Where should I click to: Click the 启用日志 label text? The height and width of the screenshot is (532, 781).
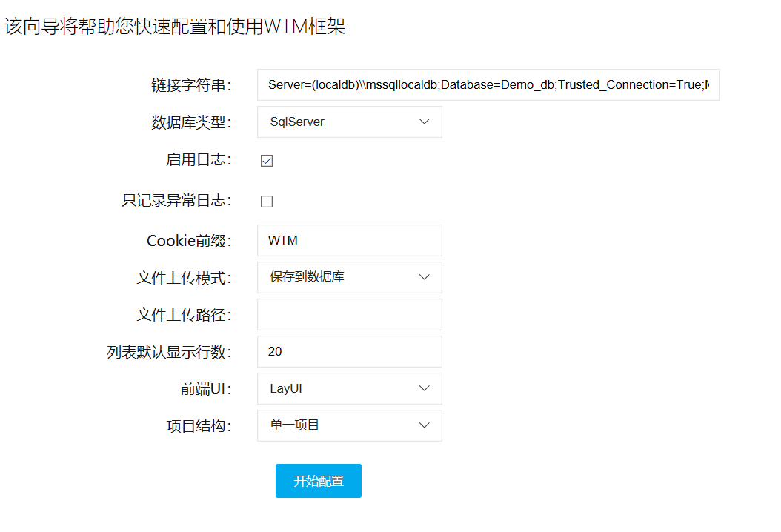[x=199, y=160]
